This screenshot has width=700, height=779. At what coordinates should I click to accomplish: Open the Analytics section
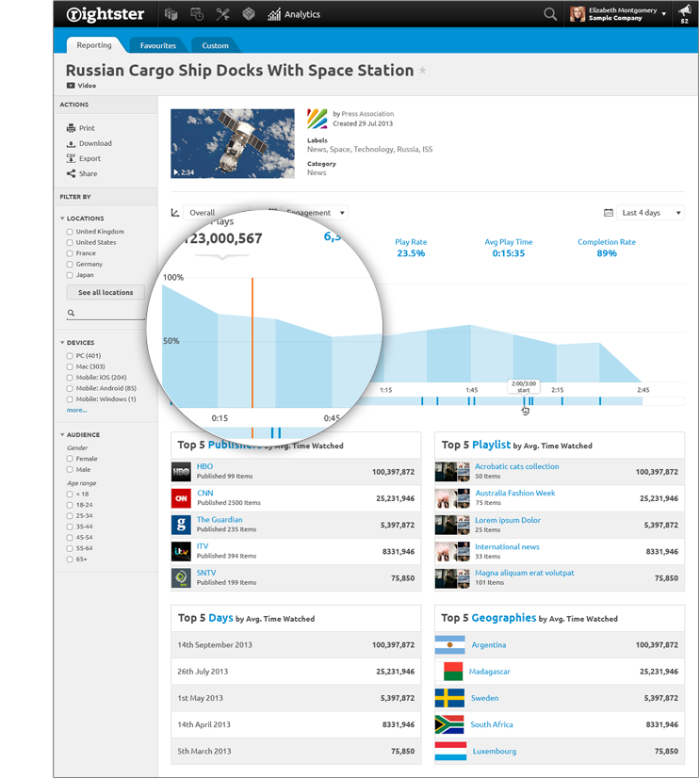click(294, 14)
